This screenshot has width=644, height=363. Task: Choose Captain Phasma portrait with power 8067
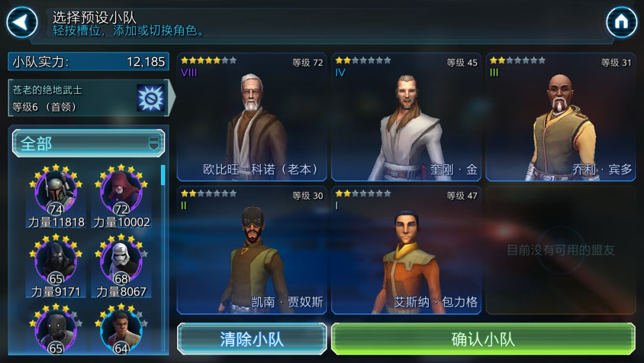[x=121, y=266]
